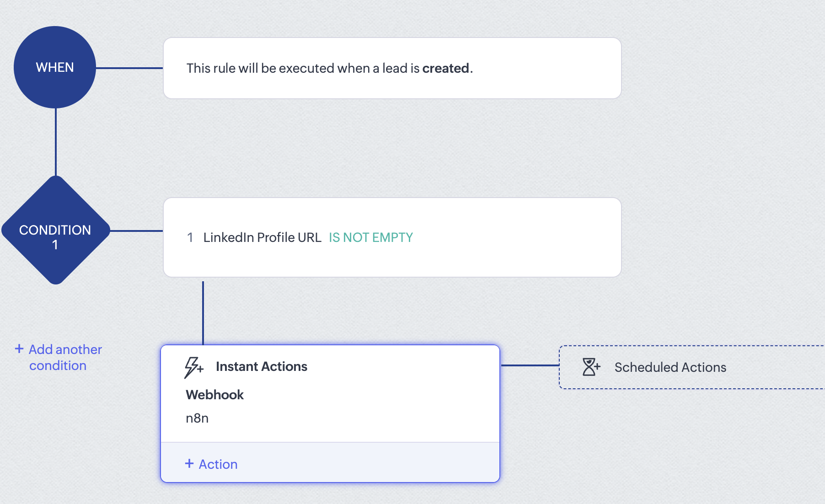Click the Webhook action label
This screenshot has height=504, width=825.
coord(214,395)
